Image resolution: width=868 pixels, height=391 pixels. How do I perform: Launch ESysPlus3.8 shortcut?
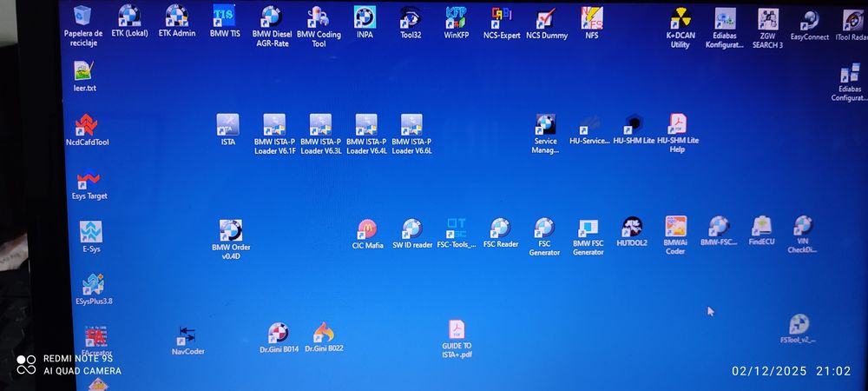click(x=94, y=288)
